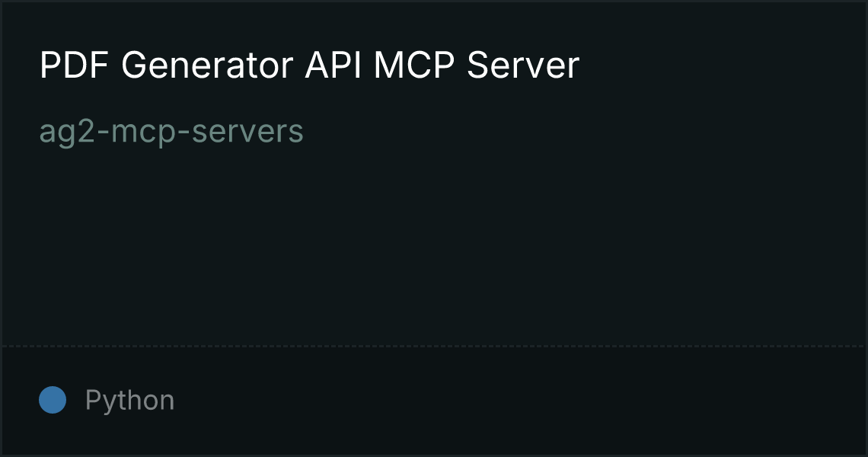
Task: Open the PDF Generator API MCP Server title
Action: point(309,65)
